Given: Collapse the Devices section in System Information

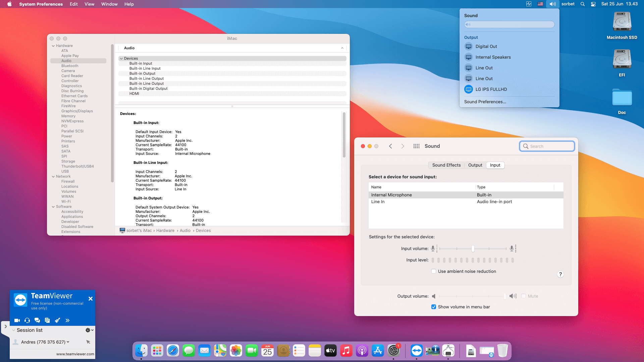Looking at the screenshot, I should tap(121, 58).
